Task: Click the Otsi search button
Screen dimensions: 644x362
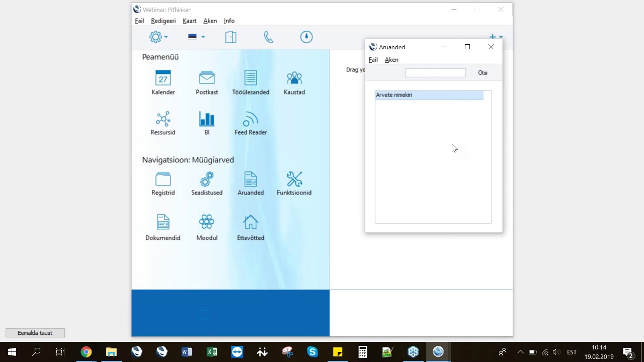Action: (x=483, y=73)
